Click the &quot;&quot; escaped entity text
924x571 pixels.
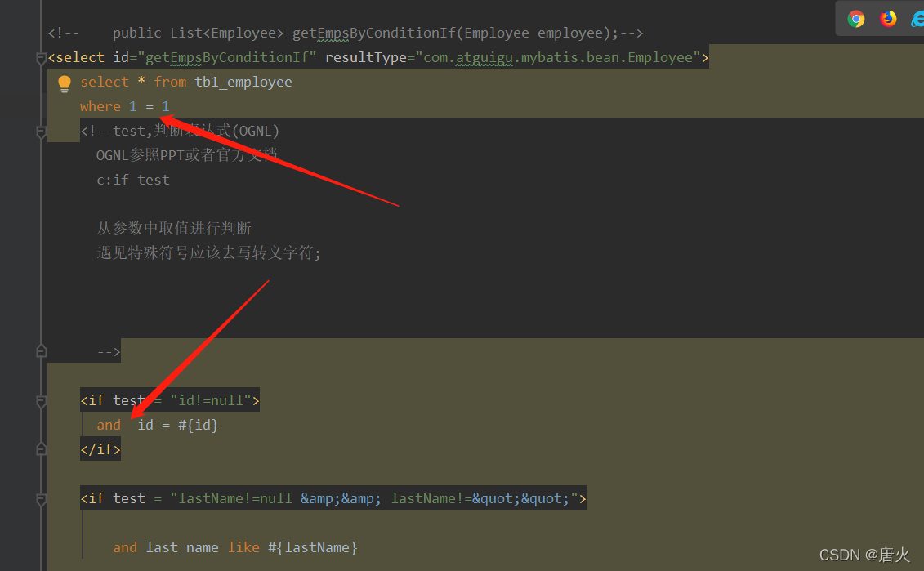pos(520,498)
